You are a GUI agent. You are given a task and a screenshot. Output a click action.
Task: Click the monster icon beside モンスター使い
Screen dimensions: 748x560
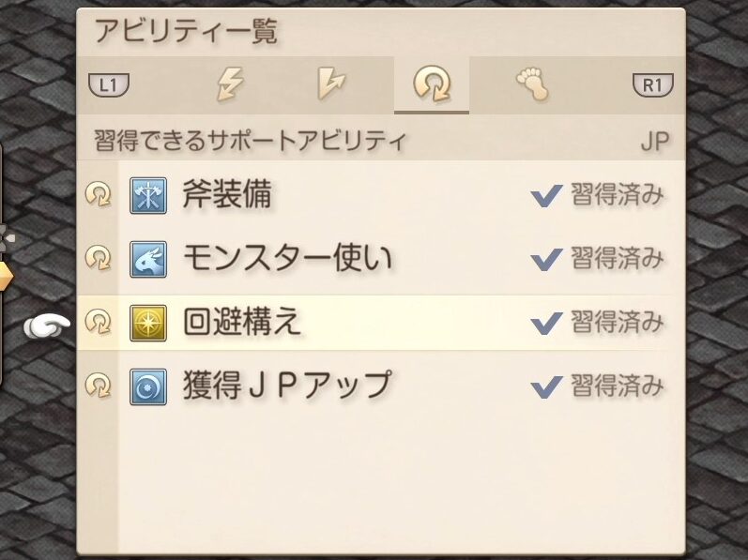point(148,258)
